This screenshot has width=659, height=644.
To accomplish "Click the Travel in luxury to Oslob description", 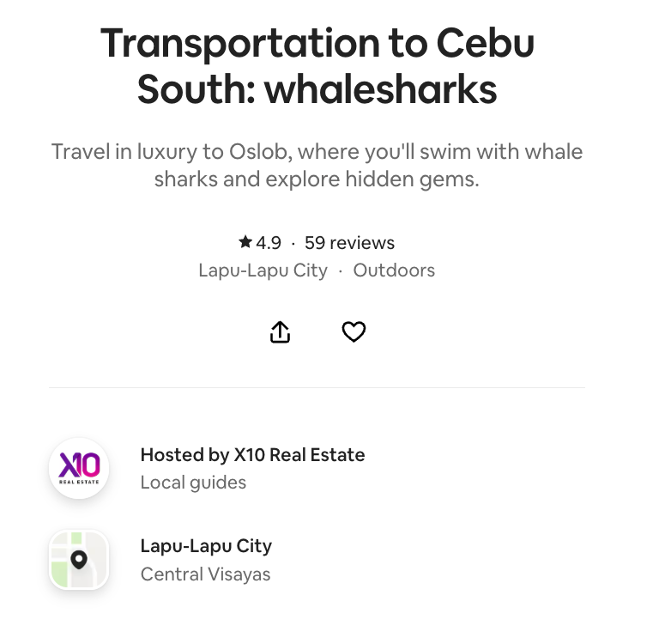I will pos(317,152).
